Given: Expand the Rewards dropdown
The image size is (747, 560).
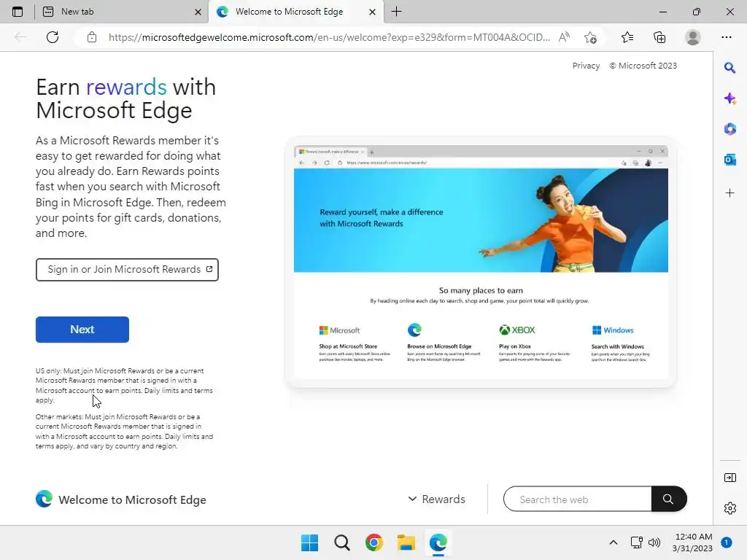Looking at the screenshot, I should (436, 499).
